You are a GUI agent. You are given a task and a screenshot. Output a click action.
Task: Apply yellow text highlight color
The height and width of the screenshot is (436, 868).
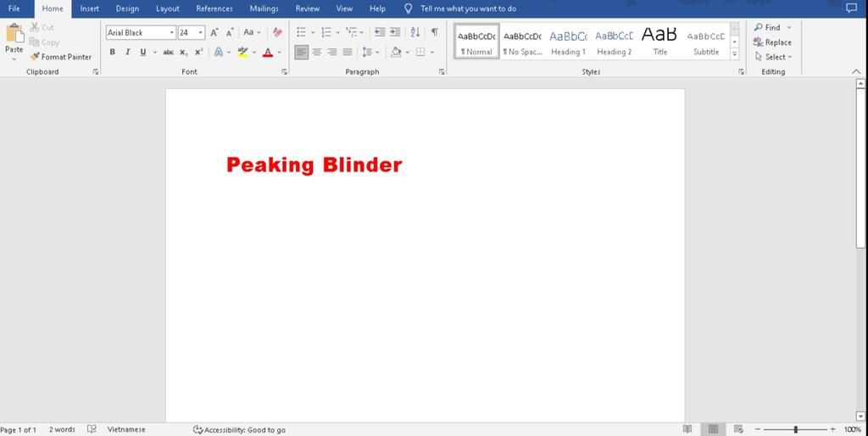click(x=242, y=52)
